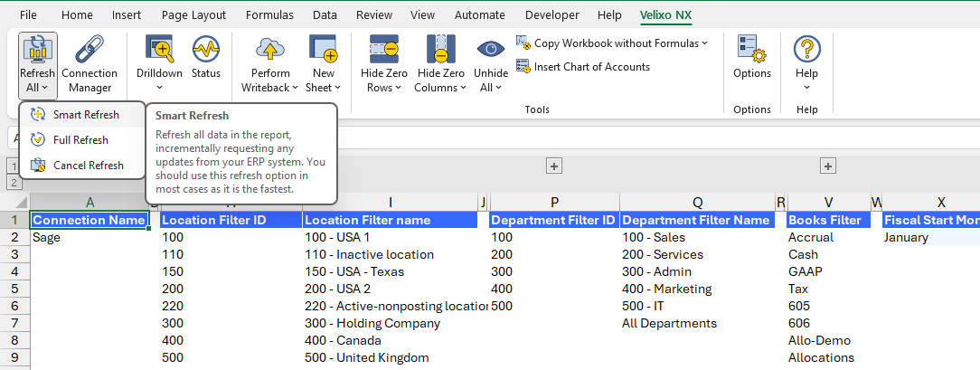Open Velixo Options

tap(752, 58)
